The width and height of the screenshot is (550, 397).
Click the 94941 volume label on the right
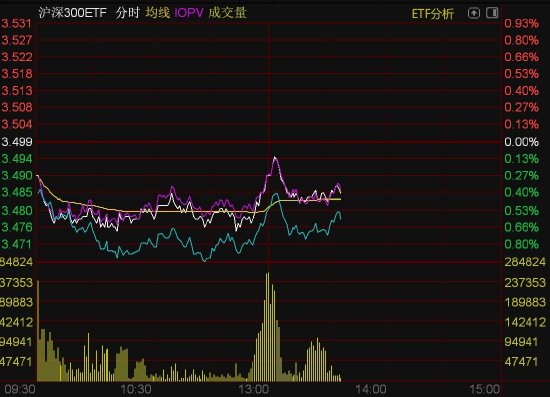tap(521, 342)
